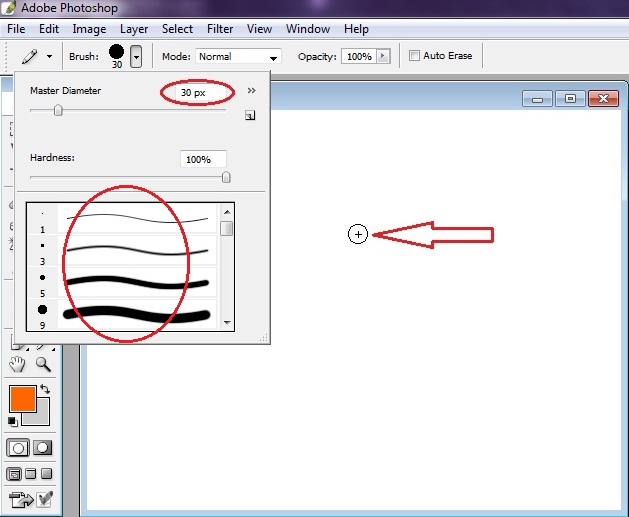Create new brush preset from this brush
Viewport: 629px width, 517px height.
250,116
